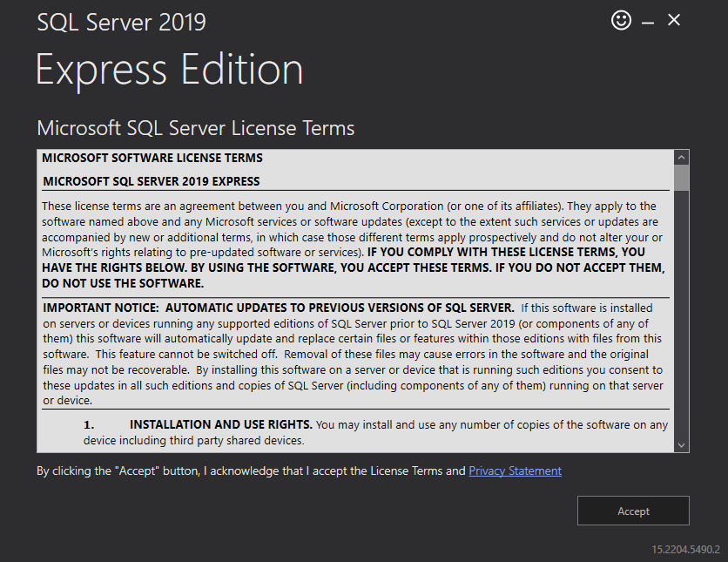This screenshot has width=728, height=562.
Task: Click the version number 15.2204.5490.2
Action: pos(685,550)
